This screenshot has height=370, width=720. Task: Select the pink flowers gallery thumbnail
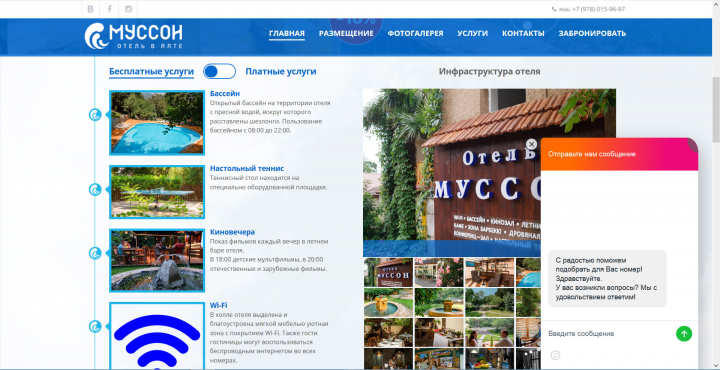[x=439, y=272]
